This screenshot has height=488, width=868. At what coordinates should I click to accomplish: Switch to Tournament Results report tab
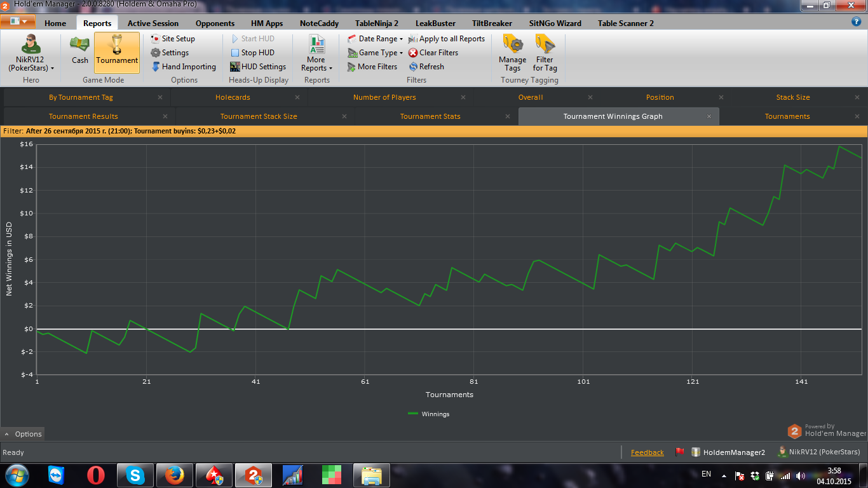tap(83, 116)
